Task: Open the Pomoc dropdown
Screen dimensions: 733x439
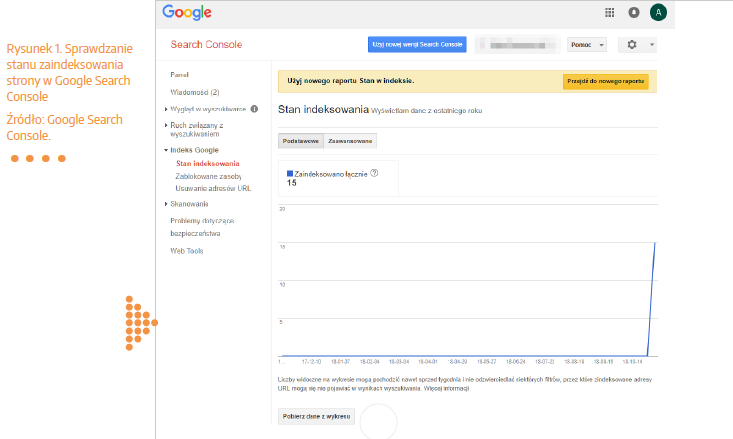Action: 587,45
